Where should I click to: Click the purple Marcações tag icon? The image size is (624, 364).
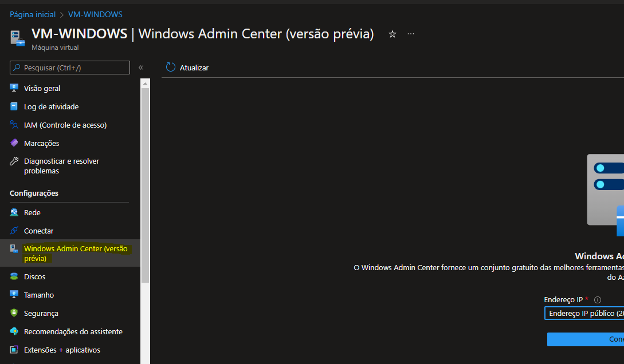pyautogui.click(x=14, y=143)
